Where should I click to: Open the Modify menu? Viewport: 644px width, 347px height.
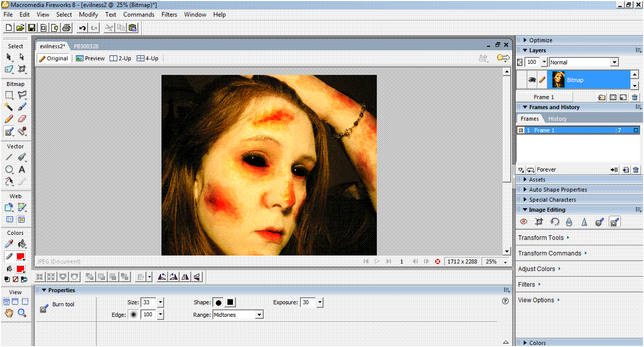click(89, 15)
